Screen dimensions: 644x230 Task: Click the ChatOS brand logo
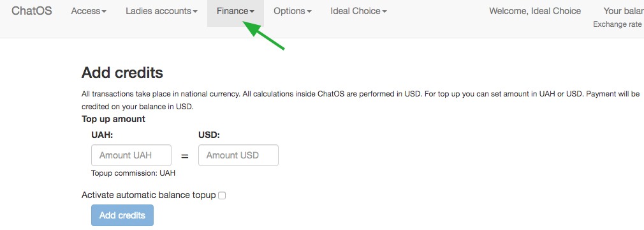point(32,11)
